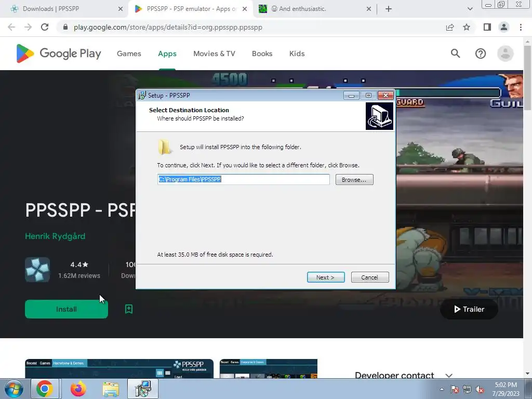Open File Explorer from taskbar
Image resolution: width=532 pixels, height=399 pixels.
point(111,390)
